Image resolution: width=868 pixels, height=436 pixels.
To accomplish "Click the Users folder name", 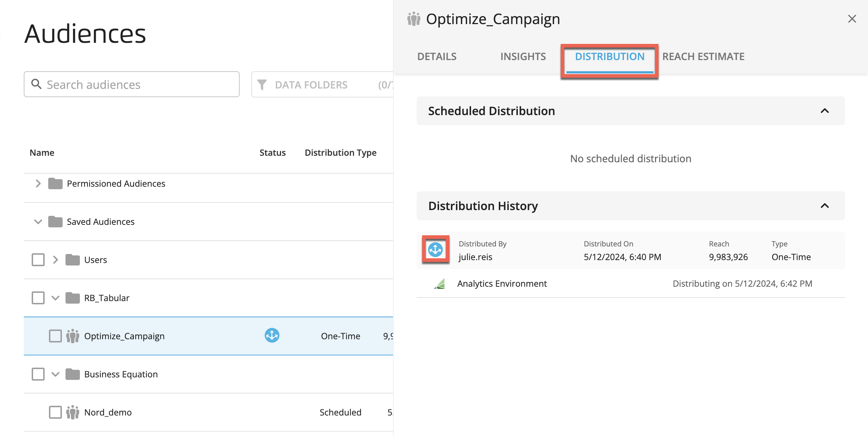I will coord(95,260).
